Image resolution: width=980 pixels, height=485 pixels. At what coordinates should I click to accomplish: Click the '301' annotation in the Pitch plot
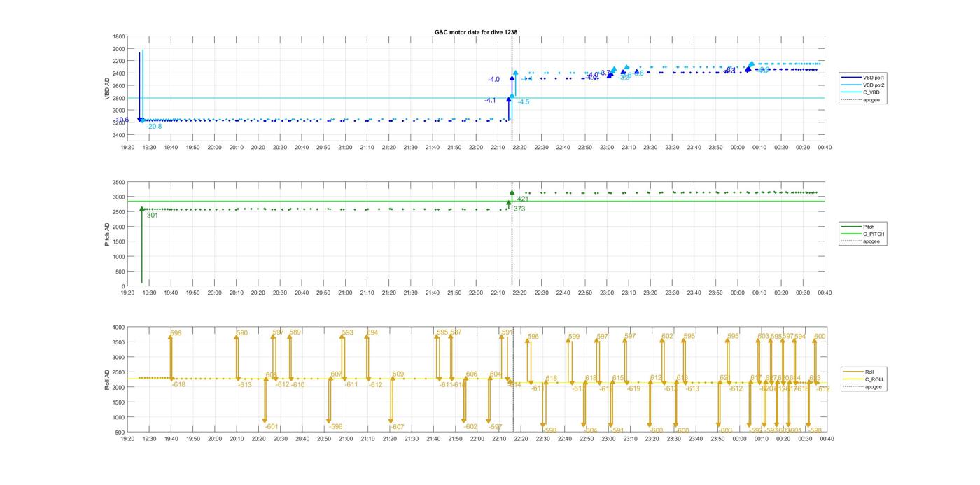[153, 216]
